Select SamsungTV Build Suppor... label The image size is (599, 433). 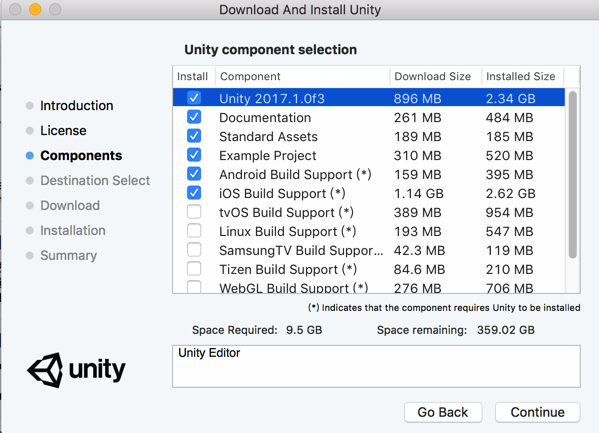pyautogui.click(x=301, y=251)
